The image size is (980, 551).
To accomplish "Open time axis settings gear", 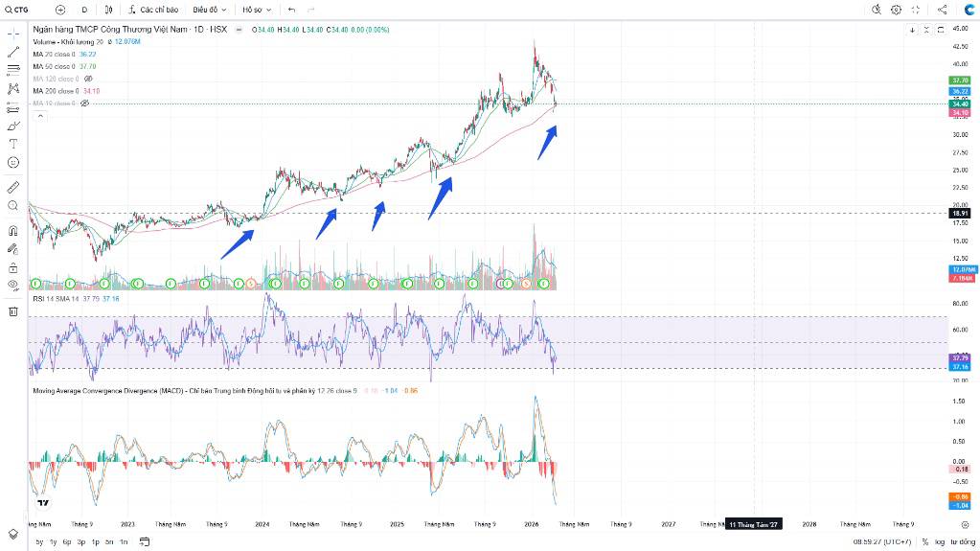I will (965, 525).
